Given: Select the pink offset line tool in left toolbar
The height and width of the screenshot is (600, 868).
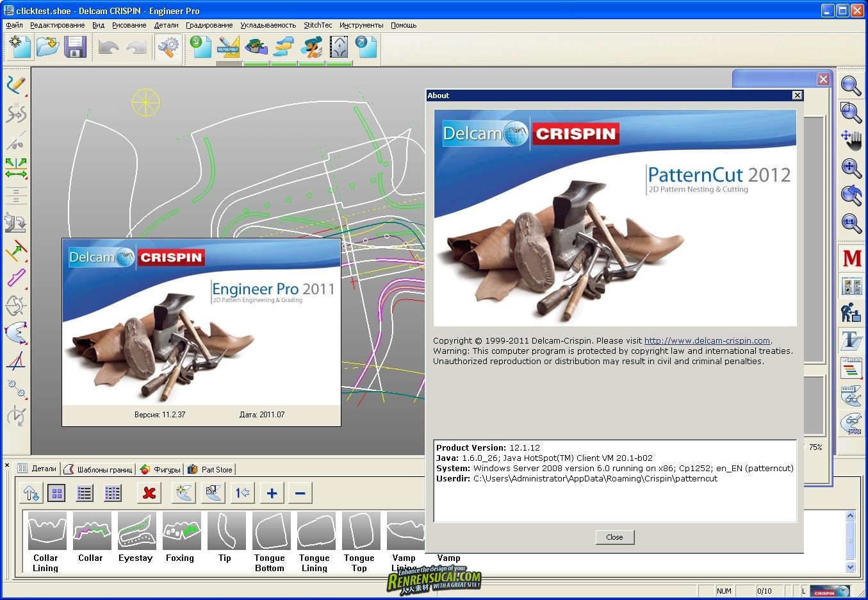Looking at the screenshot, I should click(16, 278).
